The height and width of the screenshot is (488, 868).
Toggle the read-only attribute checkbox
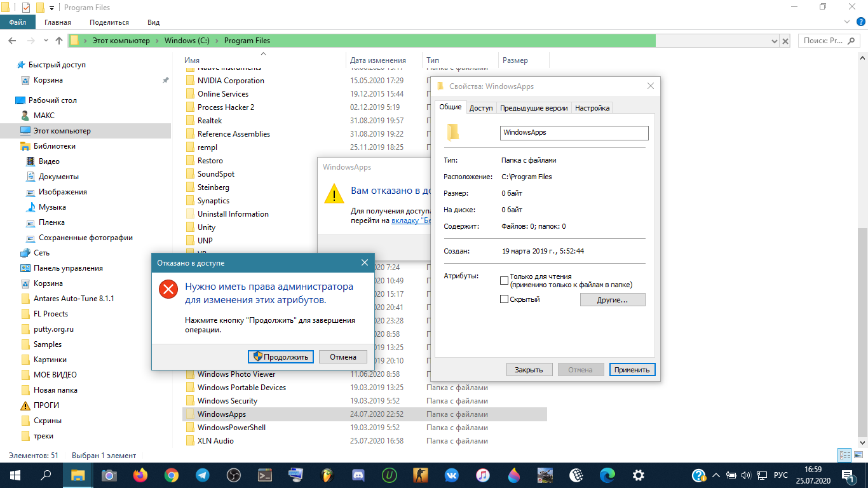pyautogui.click(x=505, y=280)
